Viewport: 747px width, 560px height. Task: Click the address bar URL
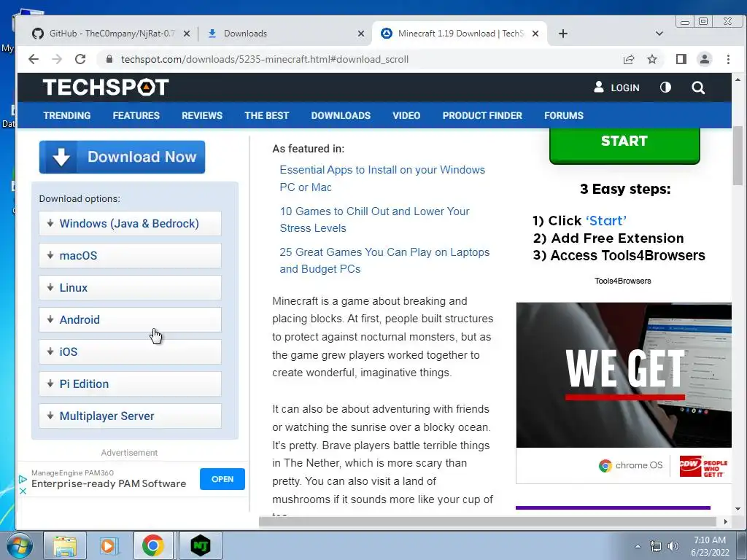tap(264, 60)
